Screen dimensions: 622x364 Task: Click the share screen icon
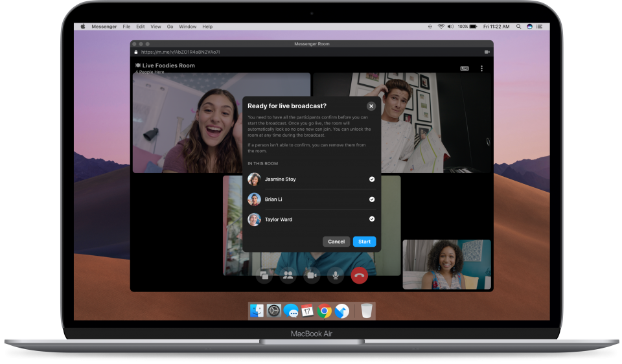264,275
